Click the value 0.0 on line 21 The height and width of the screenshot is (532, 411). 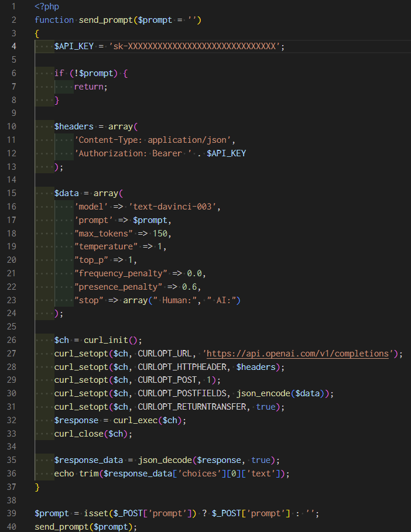click(x=194, y=273)
